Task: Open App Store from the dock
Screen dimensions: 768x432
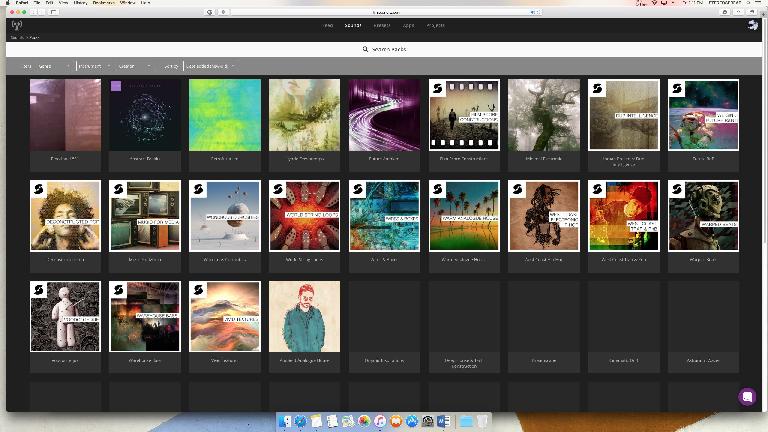Action: click(412, 421)
